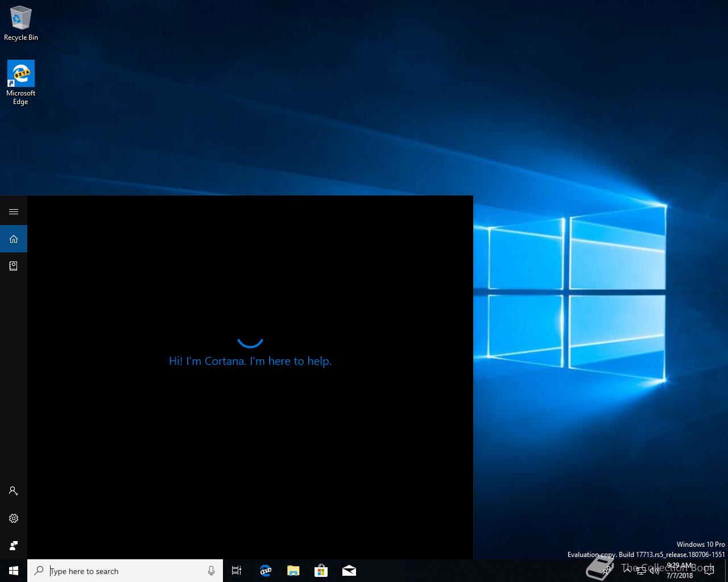The width and height of the screenshot is (728, 582).
Task: Open Task View from the taskbar
Action: [237, 571]
